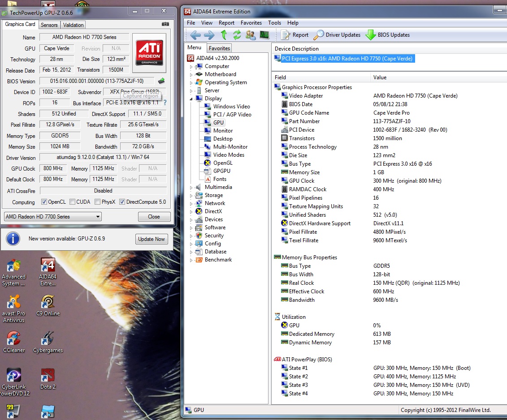Toggle the CUDA checkbox
507x420 pixels.
[x=72, y=202]
